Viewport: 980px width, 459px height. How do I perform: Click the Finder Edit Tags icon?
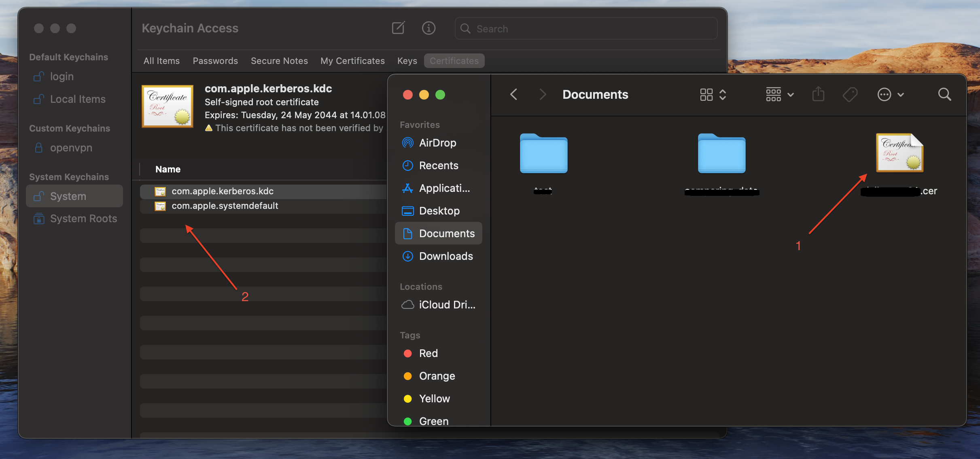pos(850,95)
